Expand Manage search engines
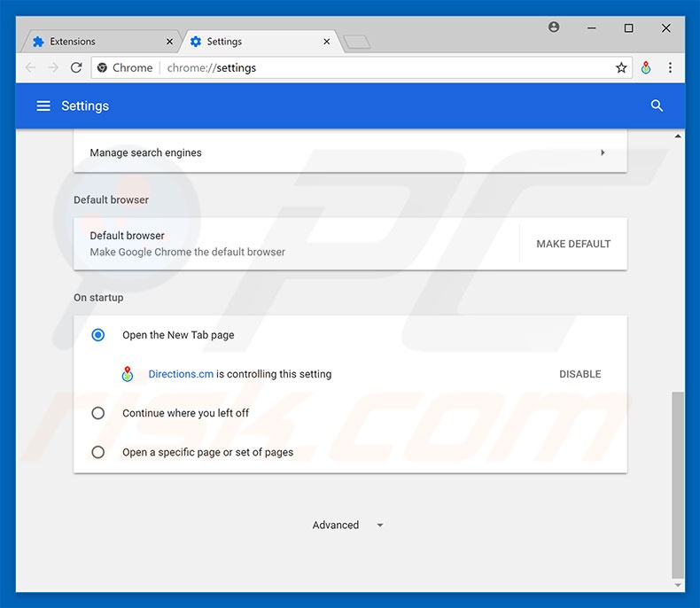This screenshot has height=608, width=700. coord(350,152)
